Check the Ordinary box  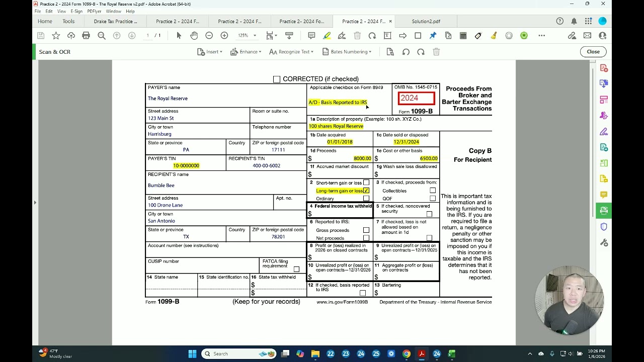366,199
